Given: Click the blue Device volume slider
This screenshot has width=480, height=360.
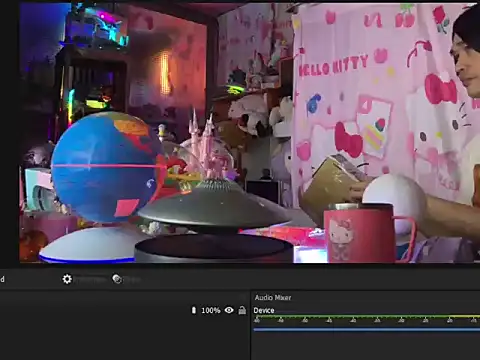Looking at the screenshot, I should pyautogui.click(x=367, y=330).
